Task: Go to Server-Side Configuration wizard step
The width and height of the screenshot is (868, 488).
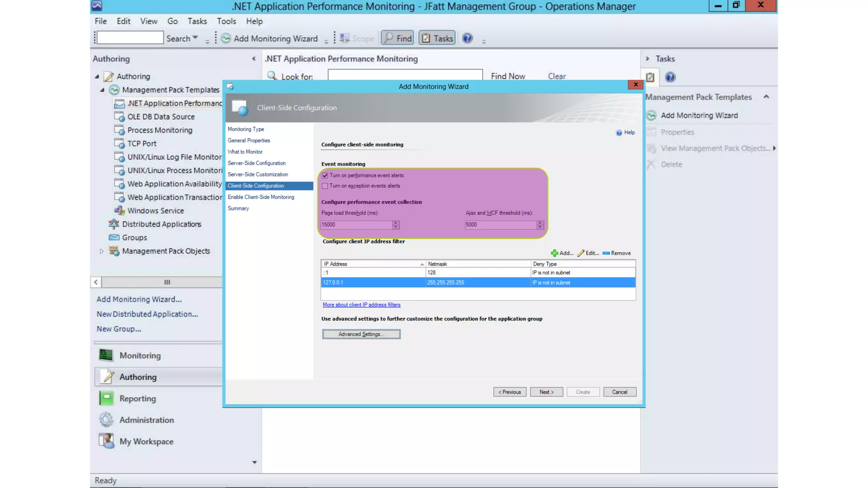Action: click(x=256, y=163)
